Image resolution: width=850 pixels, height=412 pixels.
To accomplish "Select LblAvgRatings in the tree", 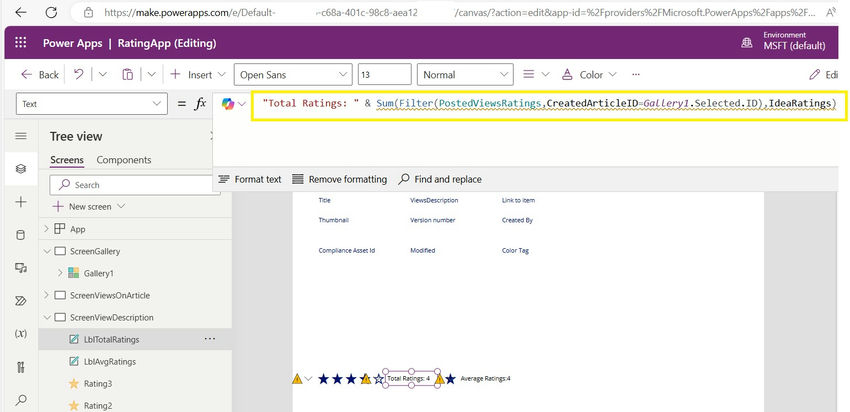I will pyautogui.click(x=110, y=362).
